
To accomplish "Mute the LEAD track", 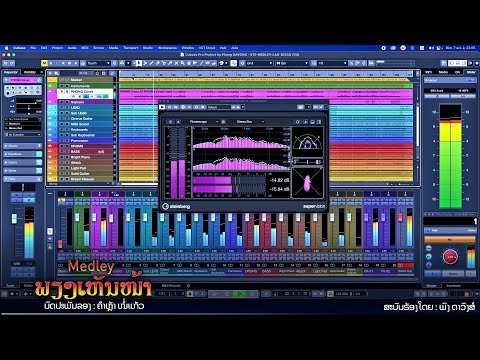I will (61, 108).
